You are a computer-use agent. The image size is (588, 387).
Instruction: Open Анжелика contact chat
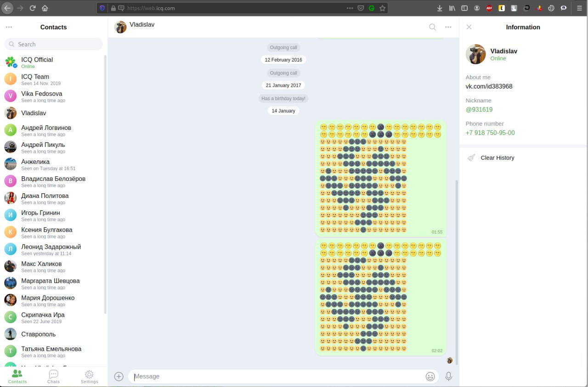click(53, 164)
